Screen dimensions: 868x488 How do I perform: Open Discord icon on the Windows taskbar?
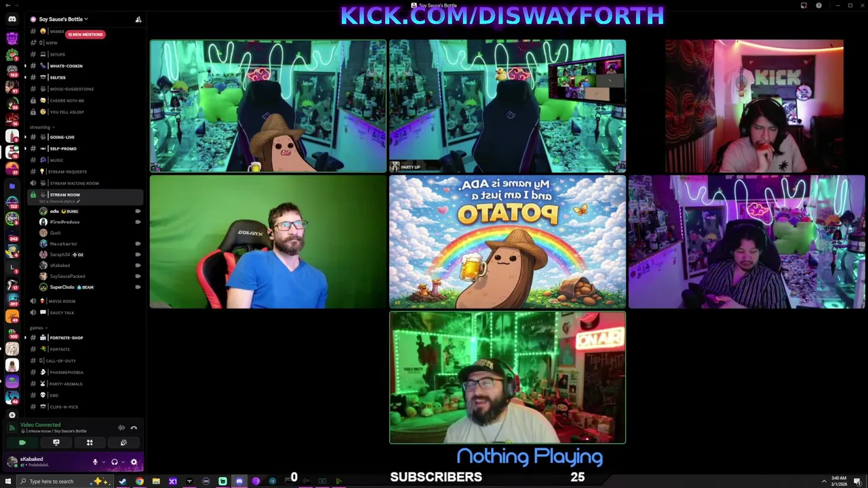(239, 481)
